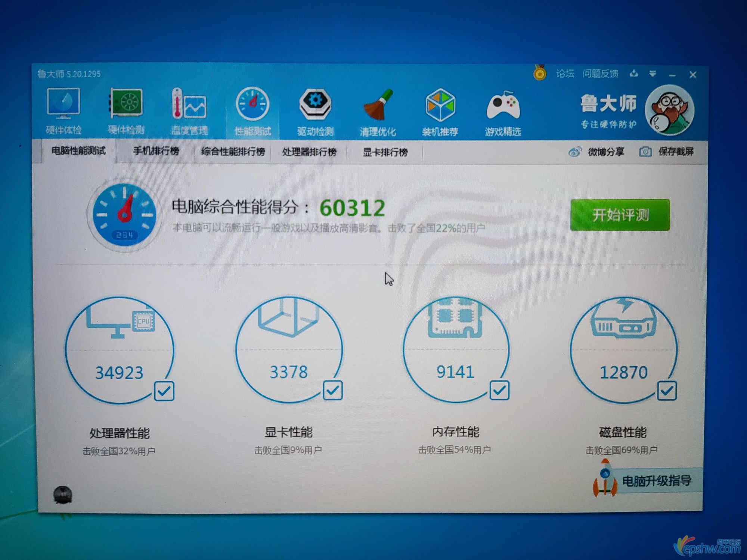Open 装机推荐 cube icon
Viewport: 747px width, 560px height.
440,105
